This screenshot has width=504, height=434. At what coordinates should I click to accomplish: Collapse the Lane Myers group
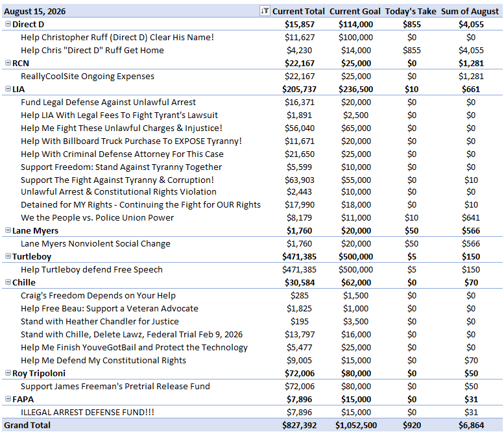[x=8, y=230]
